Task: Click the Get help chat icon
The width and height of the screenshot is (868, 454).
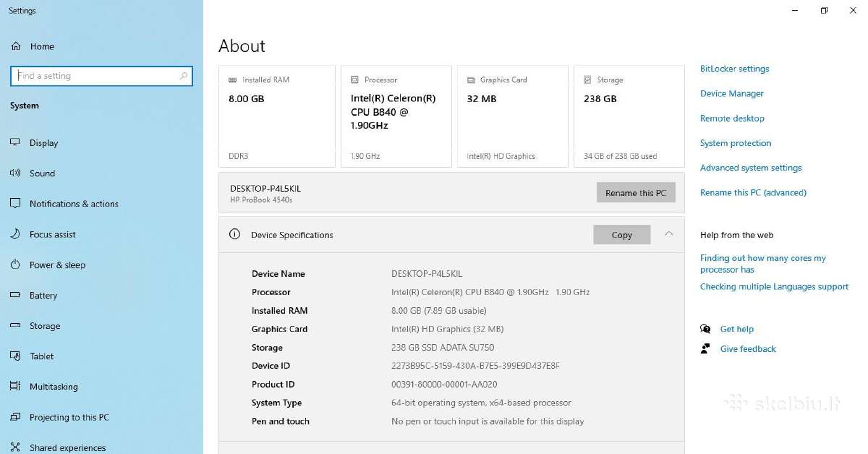Action: (x=705, y=329)
